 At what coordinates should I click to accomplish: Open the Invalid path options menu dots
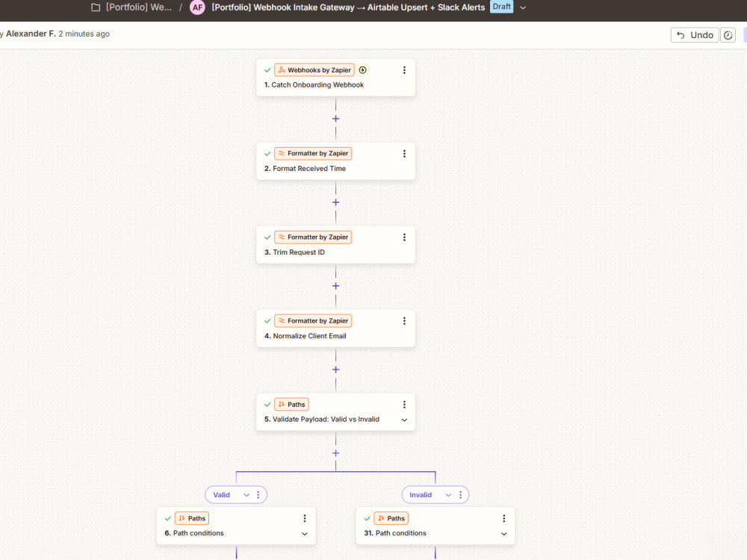[x=460, y=495]
